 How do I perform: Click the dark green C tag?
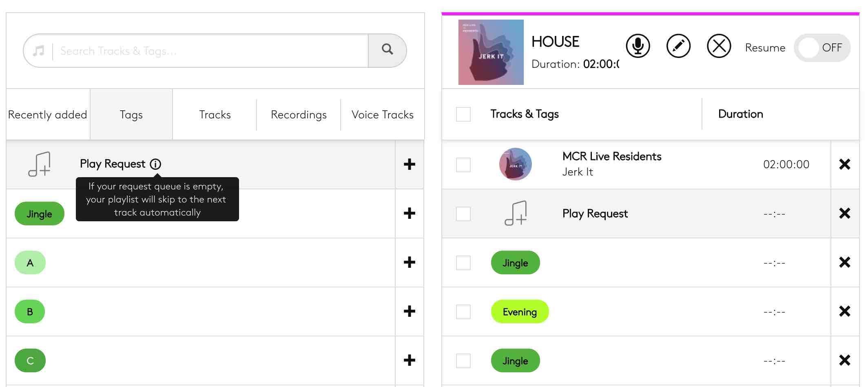coord(30,360)
